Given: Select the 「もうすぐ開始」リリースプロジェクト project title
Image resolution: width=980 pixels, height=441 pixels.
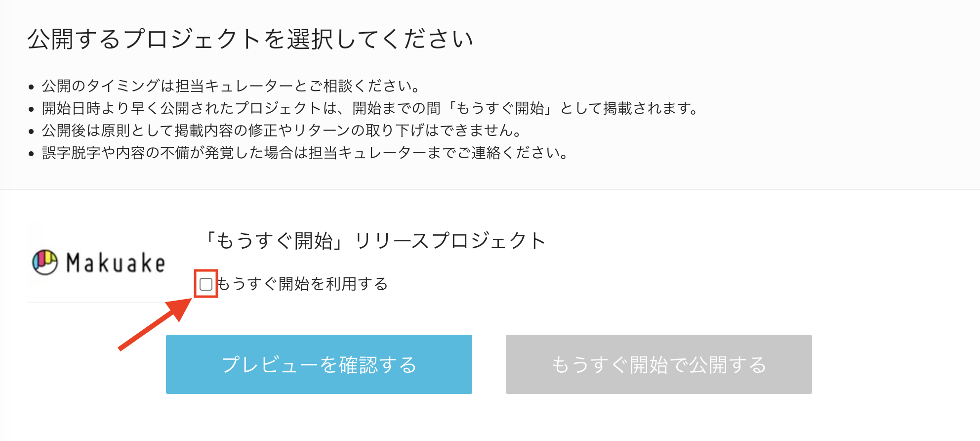Looking at the screenshot, I should 375,241.
